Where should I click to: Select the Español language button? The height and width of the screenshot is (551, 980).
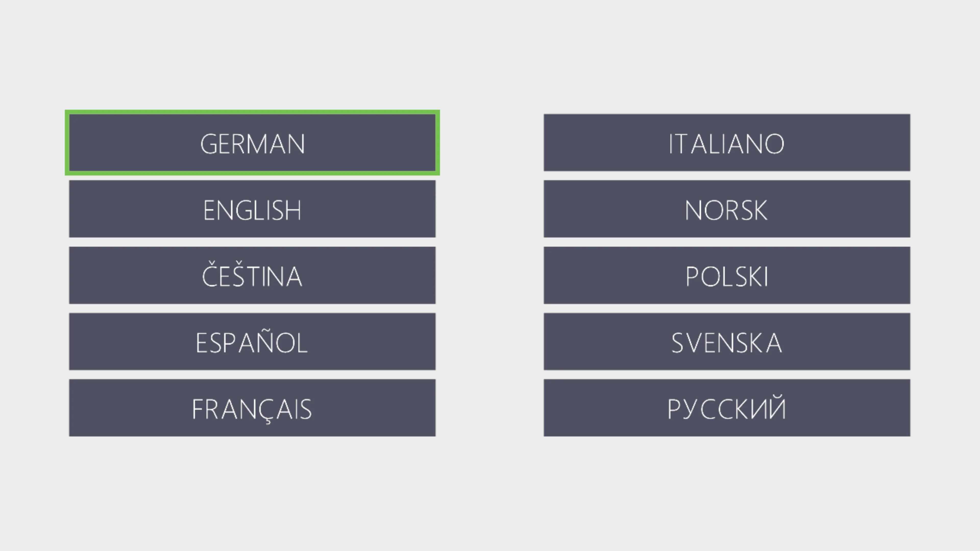[x=252, y=342]
